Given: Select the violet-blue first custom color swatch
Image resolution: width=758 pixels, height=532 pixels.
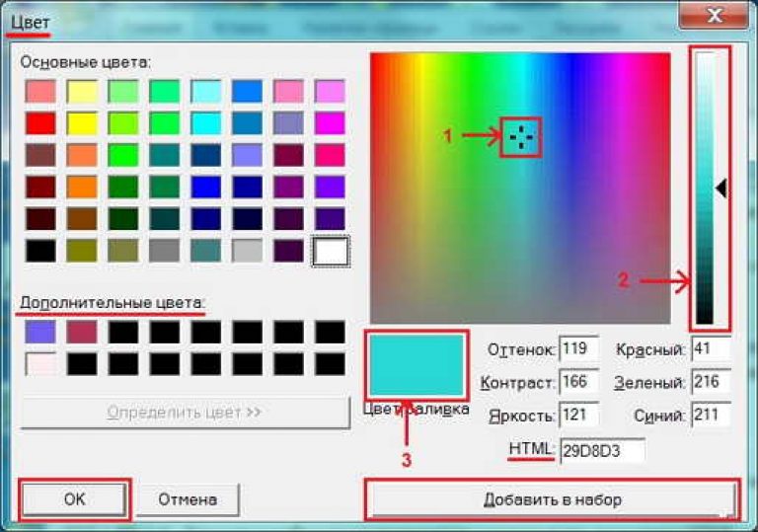Looking at the screenshot, I should click(x=40, y=333).
